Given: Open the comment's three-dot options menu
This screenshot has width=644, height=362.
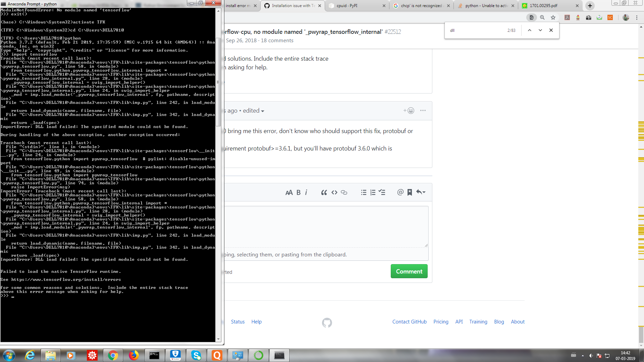Looking at the screenshot, I should [423, 110].
